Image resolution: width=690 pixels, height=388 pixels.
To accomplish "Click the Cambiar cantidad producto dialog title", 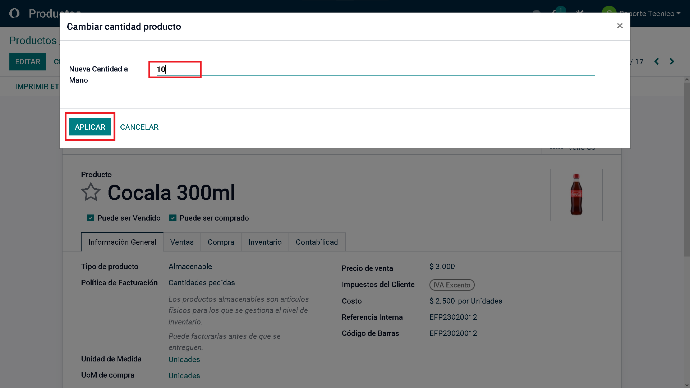I will point(124,26).
